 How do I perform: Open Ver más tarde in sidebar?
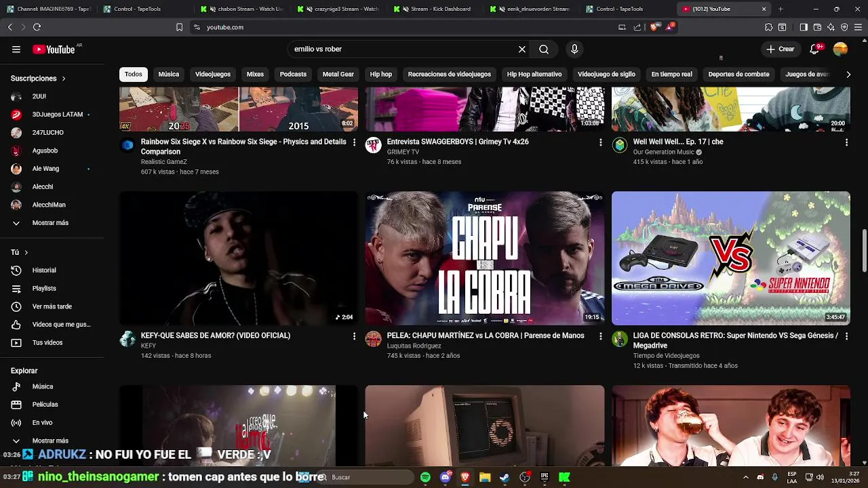[52, 306]
